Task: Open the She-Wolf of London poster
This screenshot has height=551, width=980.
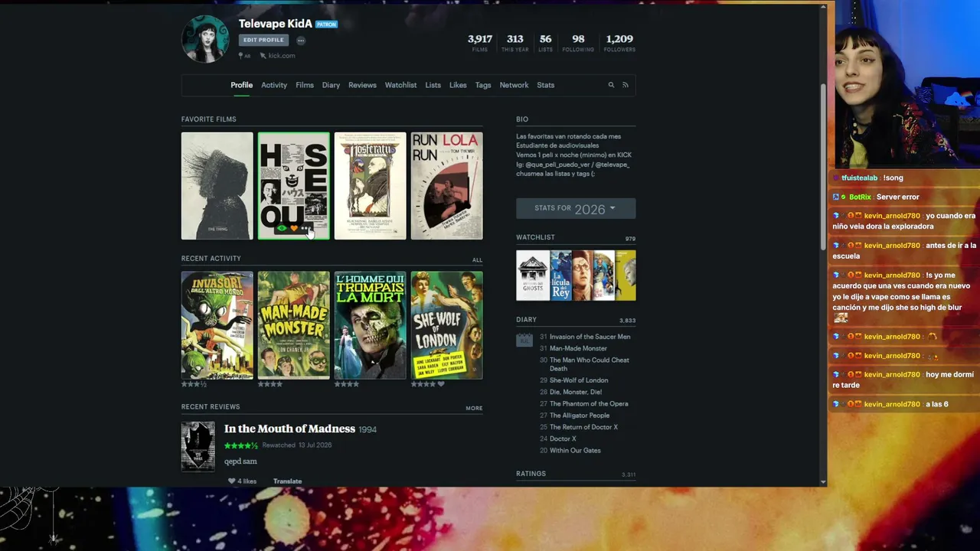Action: pos(446,325)
